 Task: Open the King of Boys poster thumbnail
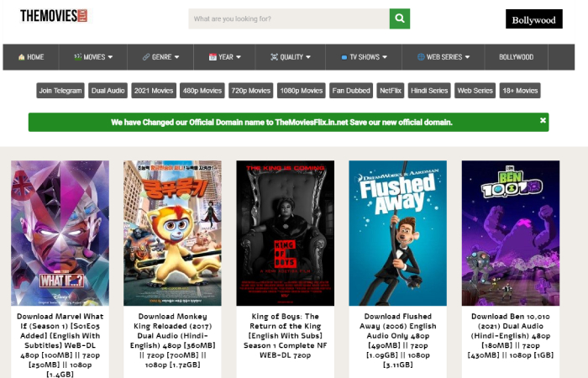pos(286,233)
